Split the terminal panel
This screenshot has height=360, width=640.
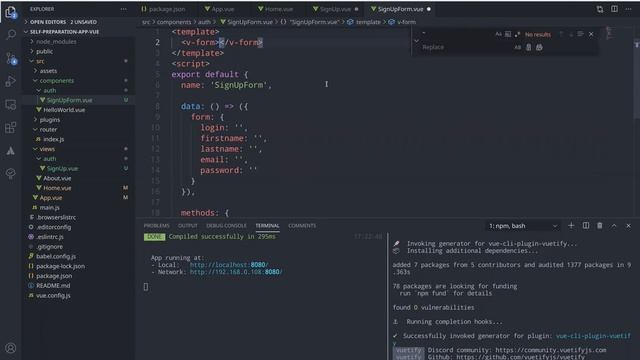[586, 225]
